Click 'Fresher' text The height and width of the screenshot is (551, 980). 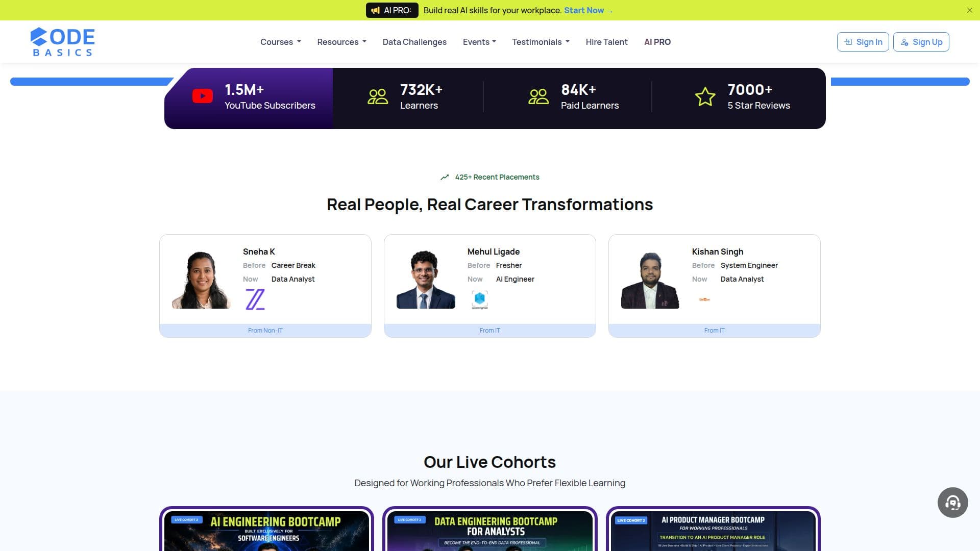509,265
